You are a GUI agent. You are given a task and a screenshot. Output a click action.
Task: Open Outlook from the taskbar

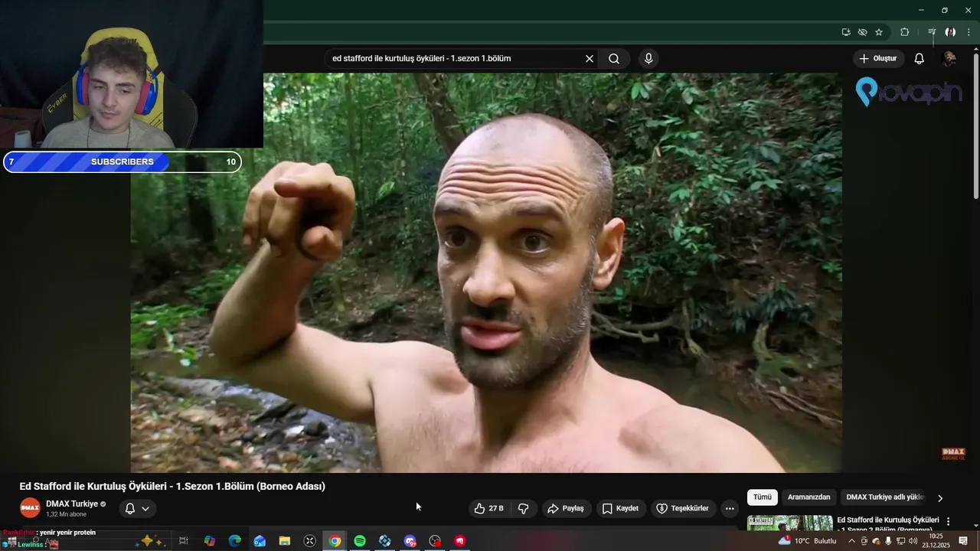click(260, 541)
